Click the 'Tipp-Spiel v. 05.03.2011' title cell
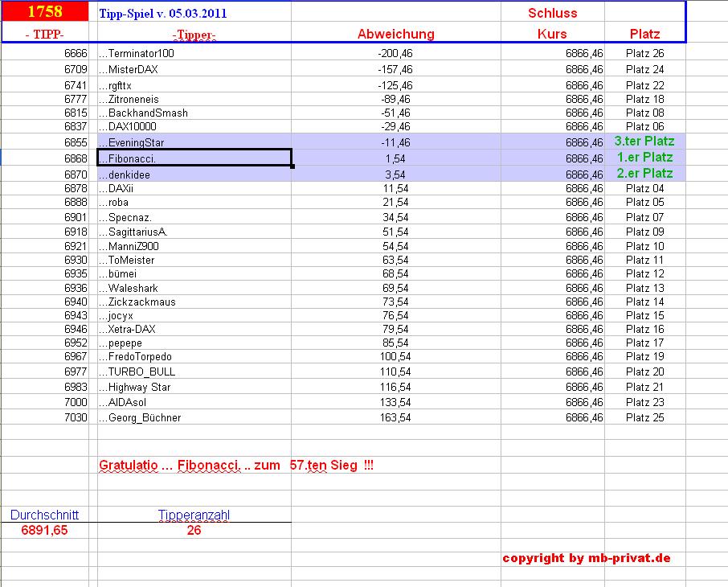The height and width of the screenshot is (587, 728). click(163, 13)
